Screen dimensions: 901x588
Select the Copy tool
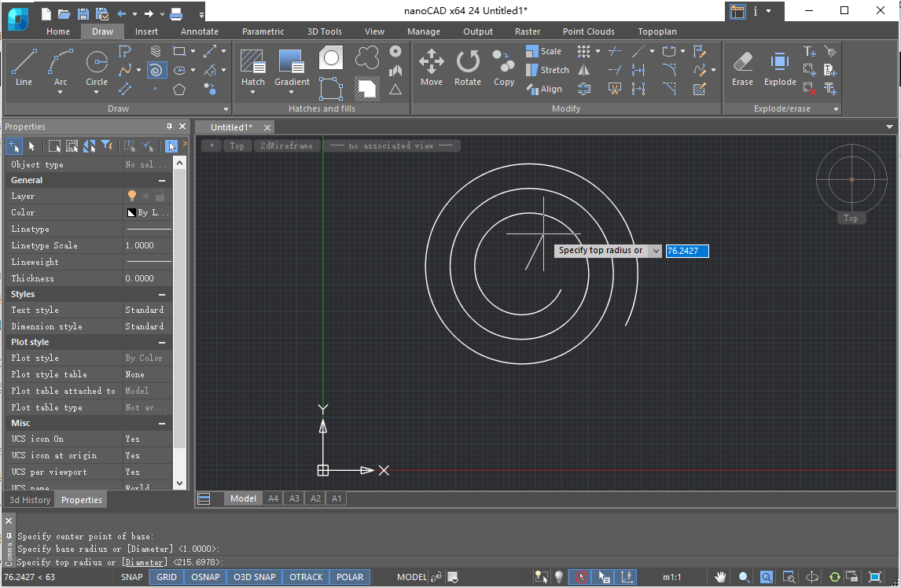(x=504, y=67)
